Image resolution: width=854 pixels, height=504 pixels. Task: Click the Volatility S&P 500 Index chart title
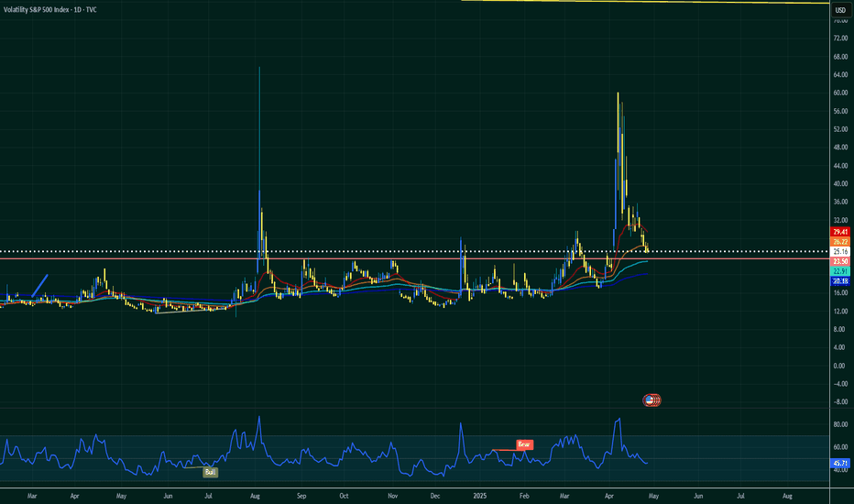50,10
